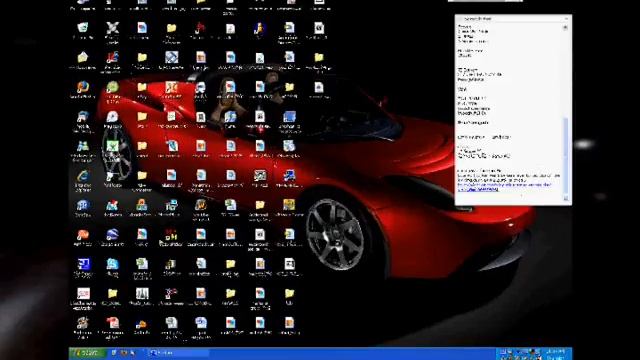This screenshot has height=360, width=640.
Task: Select the Recycle Bin desktop icon
Action: pyautogui.click(x=83, y=28)
